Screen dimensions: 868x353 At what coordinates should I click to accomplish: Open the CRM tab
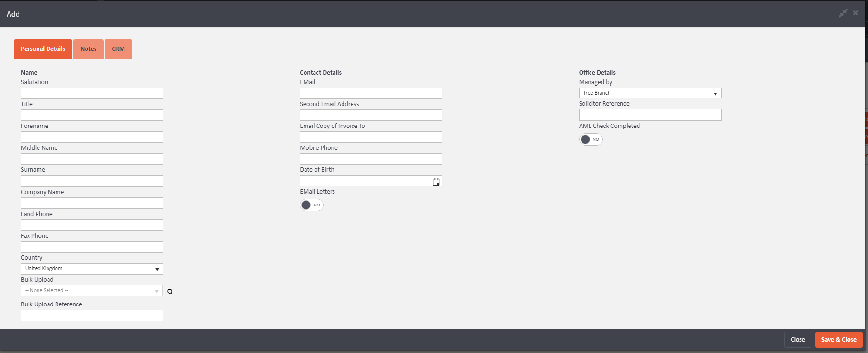tap(118, 49)
